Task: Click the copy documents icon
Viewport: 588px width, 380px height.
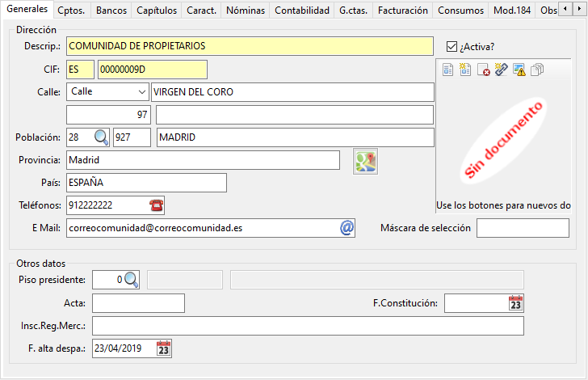Action: click(x=537, y=70)
